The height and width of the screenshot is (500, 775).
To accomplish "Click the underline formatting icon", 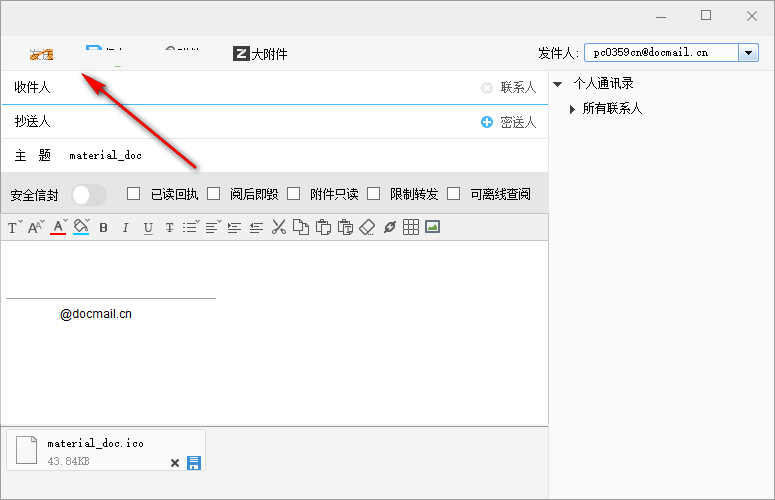I will (x=147, y=228).
